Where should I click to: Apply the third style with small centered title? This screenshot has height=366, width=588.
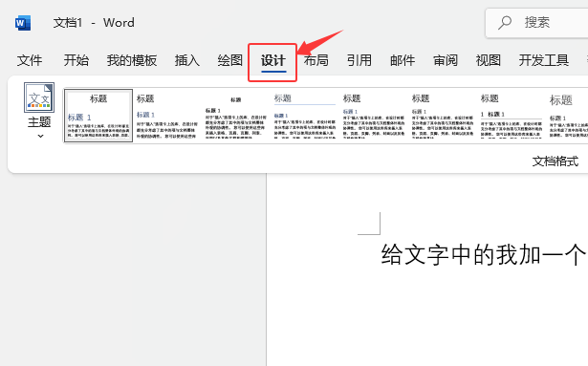(x=235, y=116)
